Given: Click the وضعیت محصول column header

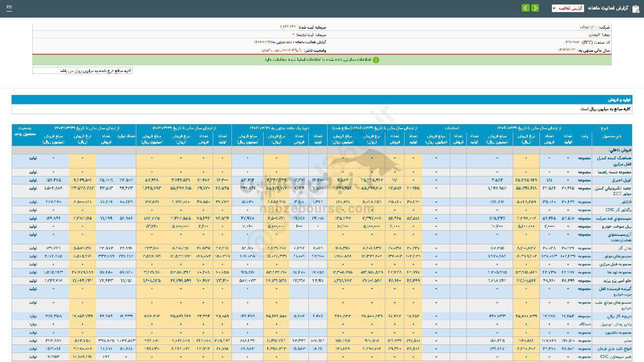Looking at the screenshot, I should tap(24, 131).
